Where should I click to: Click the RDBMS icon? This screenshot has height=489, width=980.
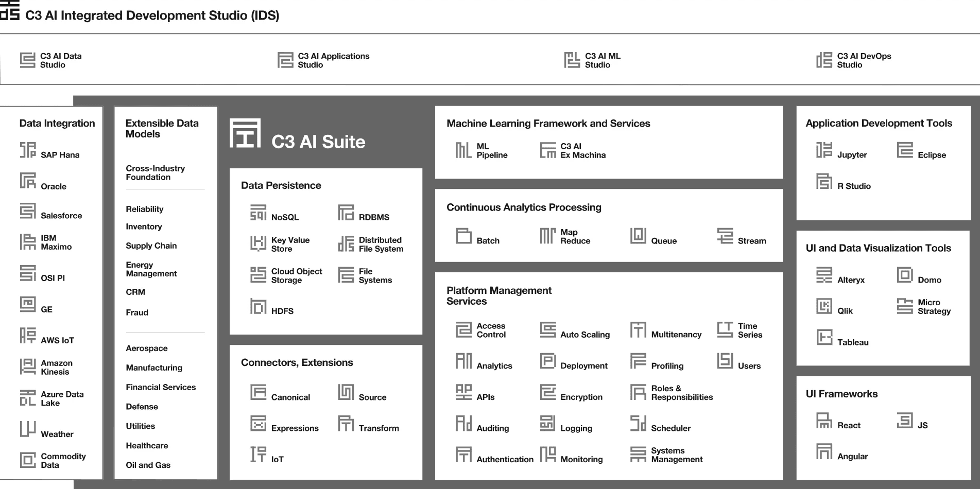point(346,213)
